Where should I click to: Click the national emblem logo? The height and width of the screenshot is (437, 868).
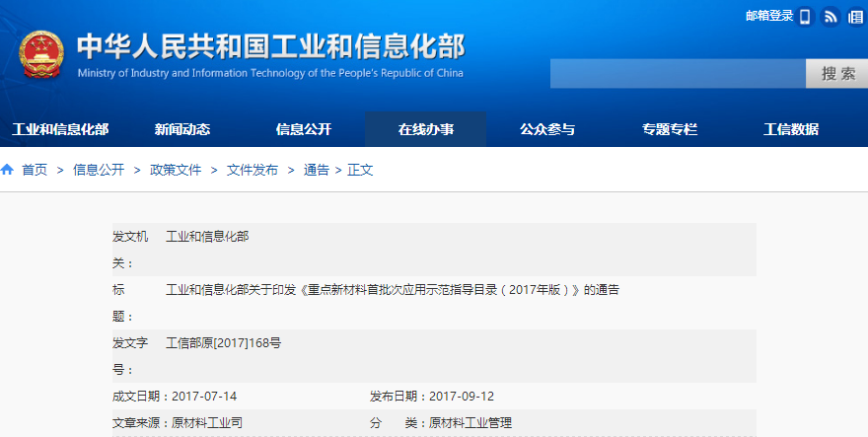coord(40,56)
